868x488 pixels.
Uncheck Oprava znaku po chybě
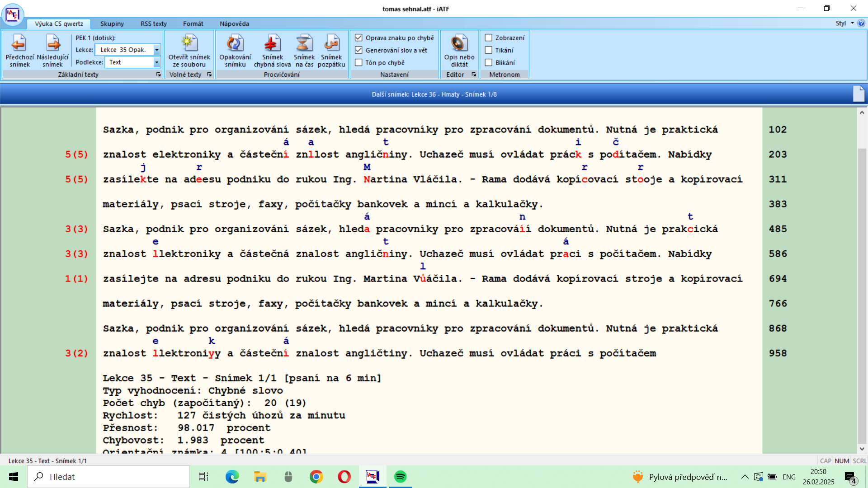point(359,38)
